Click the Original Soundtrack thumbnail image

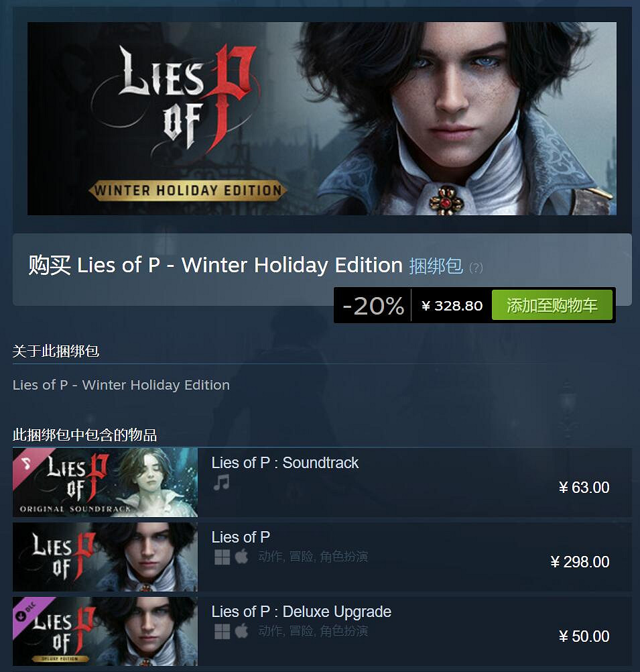tap(105, 482)
